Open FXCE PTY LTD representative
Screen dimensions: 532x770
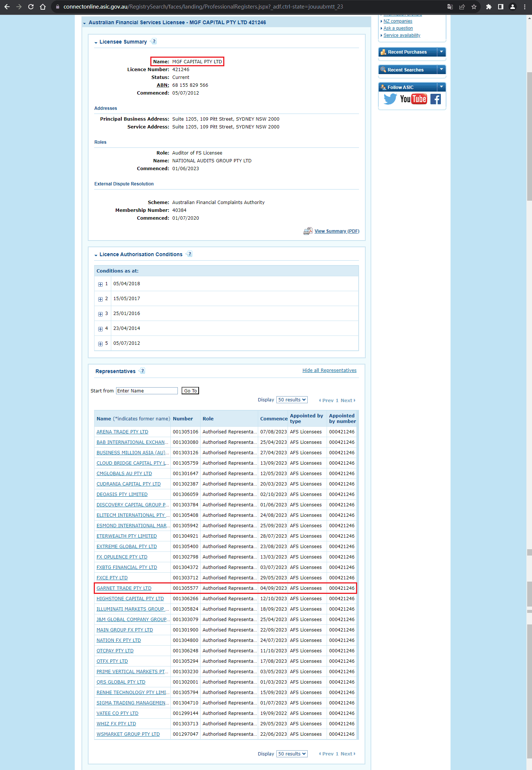pos(112,578)
